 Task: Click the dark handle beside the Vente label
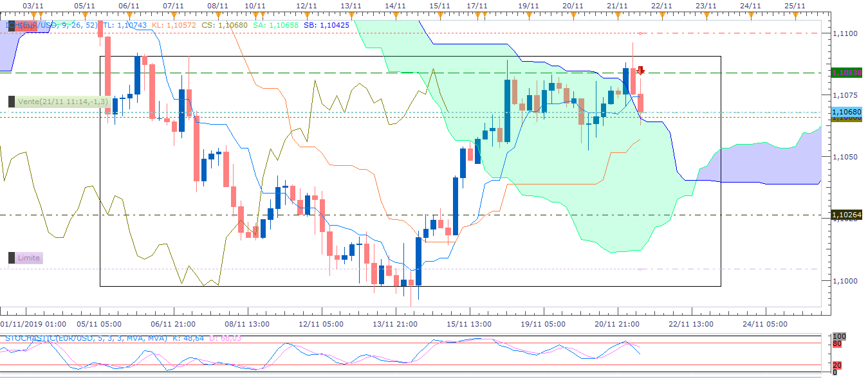click(11, 102)
